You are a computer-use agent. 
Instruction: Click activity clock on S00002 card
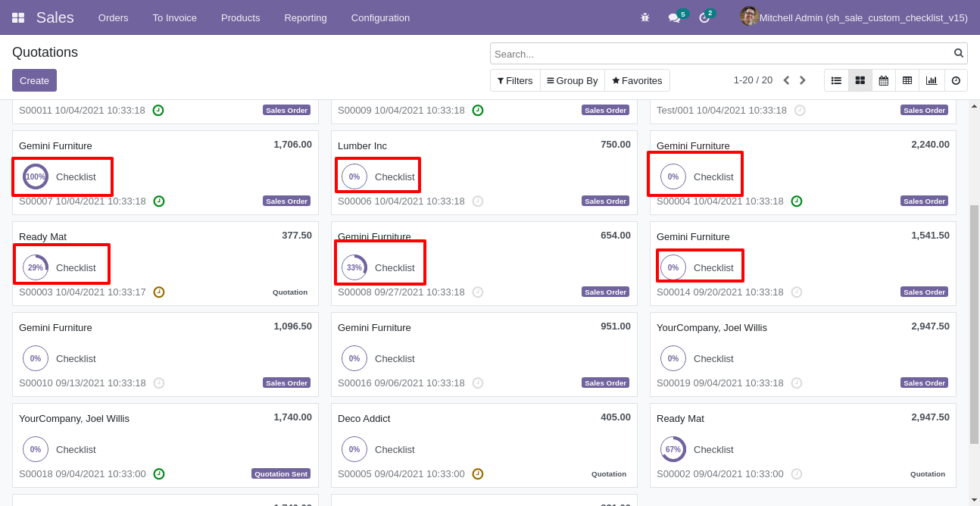point(797,474)
